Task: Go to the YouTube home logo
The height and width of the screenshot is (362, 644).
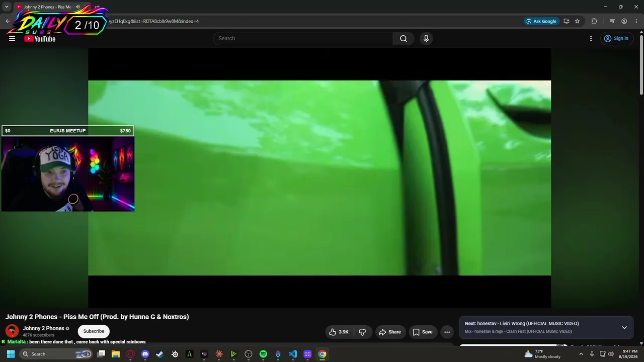Action: [40, 39]
